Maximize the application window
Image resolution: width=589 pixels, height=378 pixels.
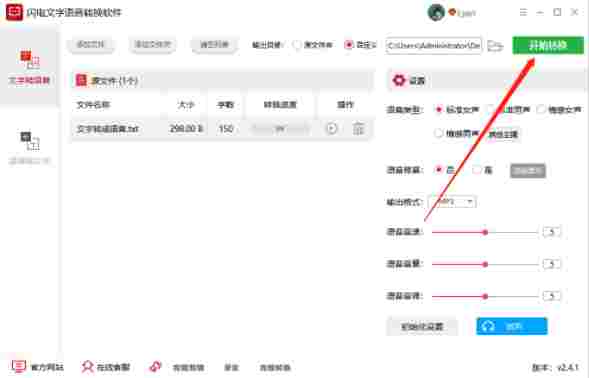[557, 12]
